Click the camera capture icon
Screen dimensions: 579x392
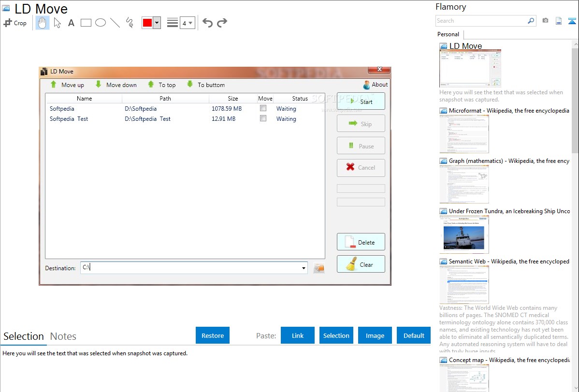coord(545,21)
